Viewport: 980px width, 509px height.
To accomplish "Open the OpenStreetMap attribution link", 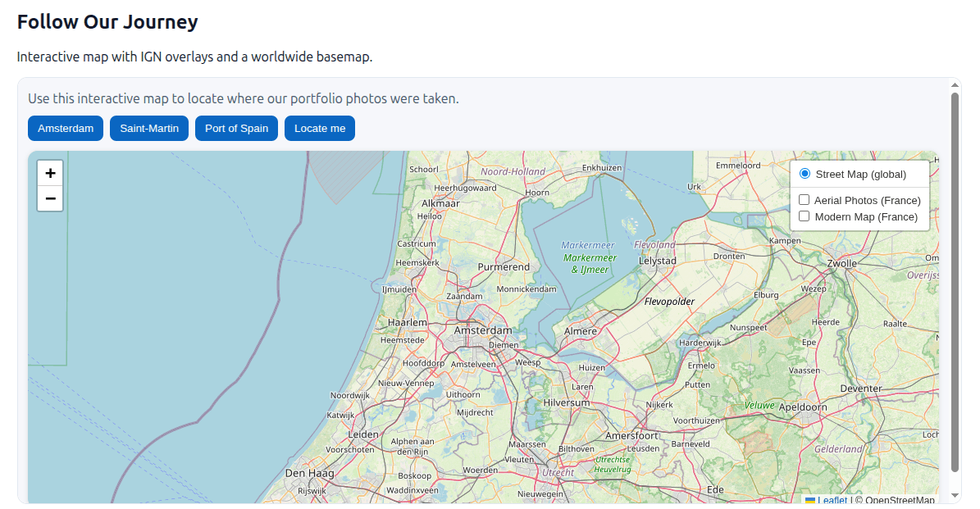I will click(x=900, y=500).
